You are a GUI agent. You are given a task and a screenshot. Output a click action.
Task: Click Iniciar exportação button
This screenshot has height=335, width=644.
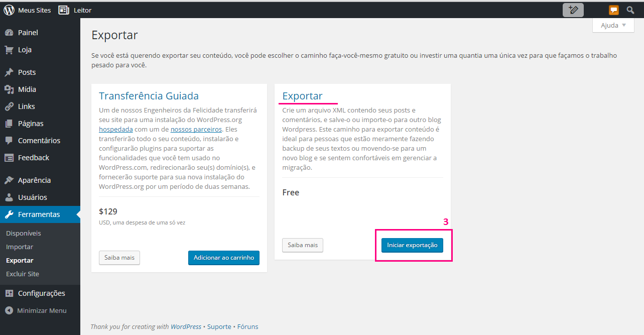click(412, 245)
